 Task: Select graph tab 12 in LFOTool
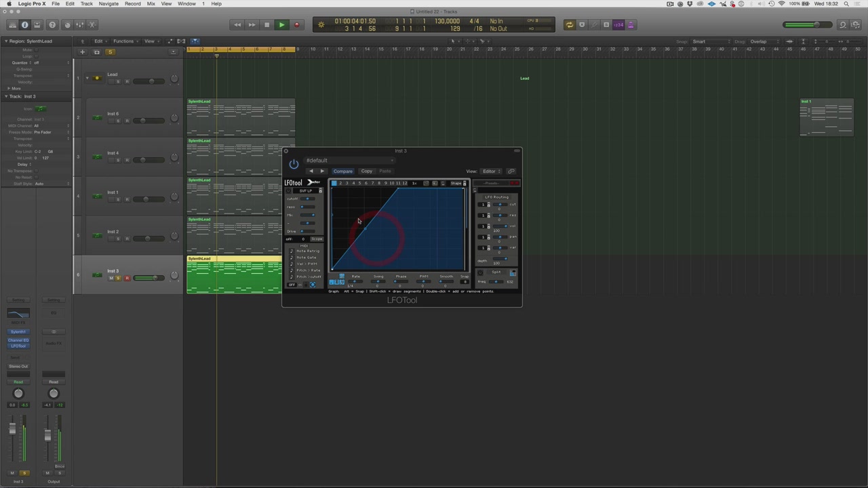[405, 183]
